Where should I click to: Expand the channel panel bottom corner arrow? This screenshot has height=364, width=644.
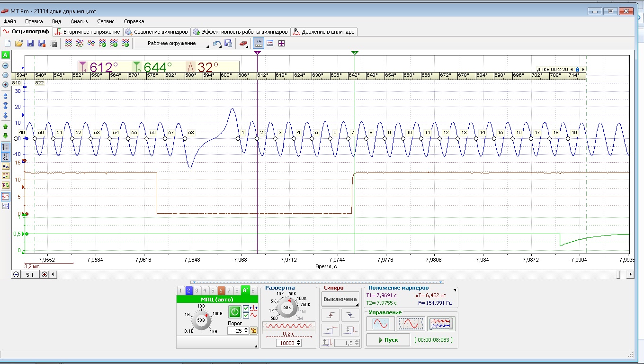click(x=256, y=346)
